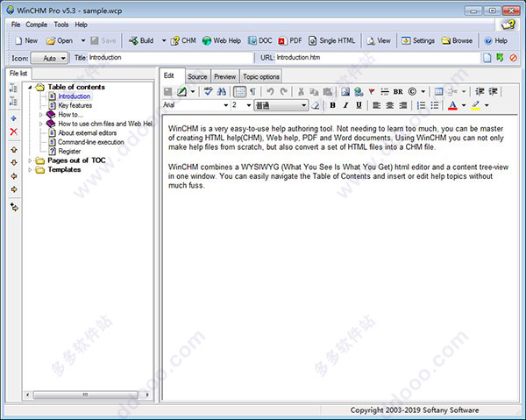Expand the Templates folder
This screenshot has height=420, width=526.
pos(30,170)
